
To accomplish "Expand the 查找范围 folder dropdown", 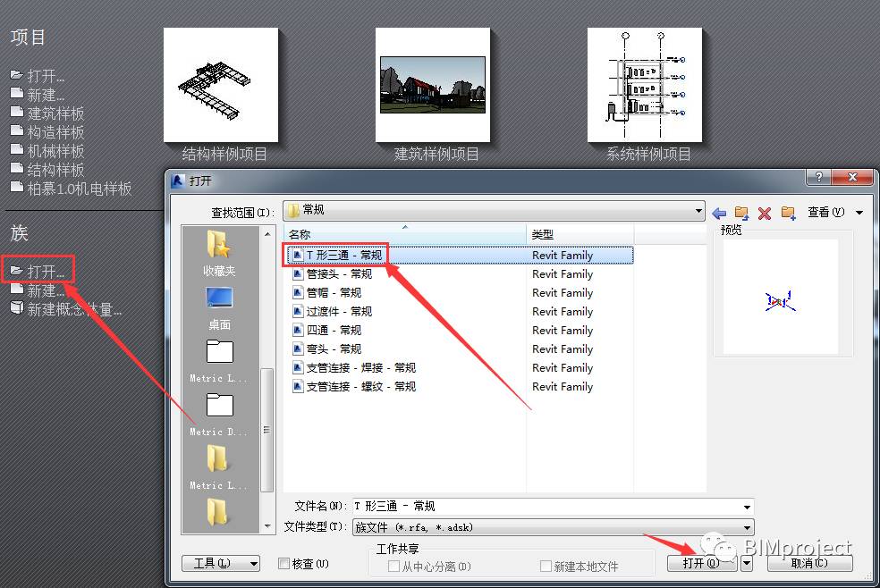I will coord(698,211).
